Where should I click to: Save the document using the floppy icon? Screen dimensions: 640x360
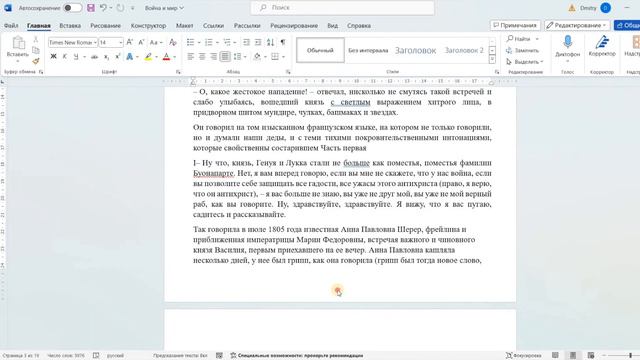pos(91,8)
